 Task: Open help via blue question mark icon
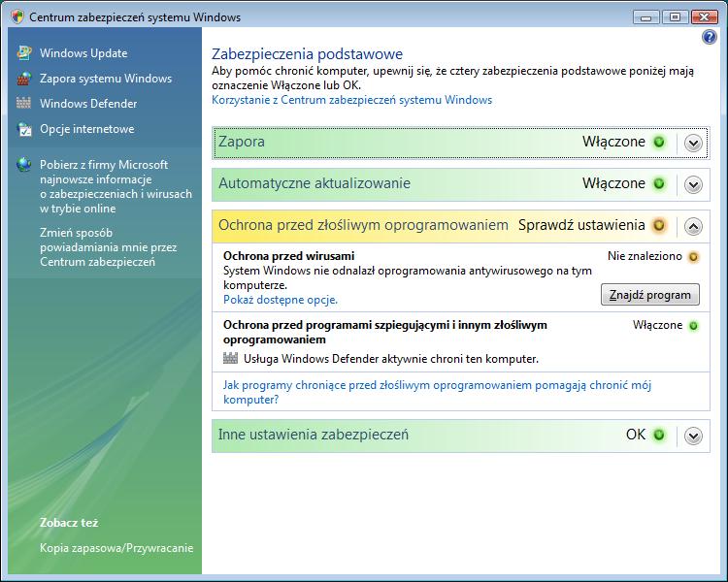(x=710, y=37)
